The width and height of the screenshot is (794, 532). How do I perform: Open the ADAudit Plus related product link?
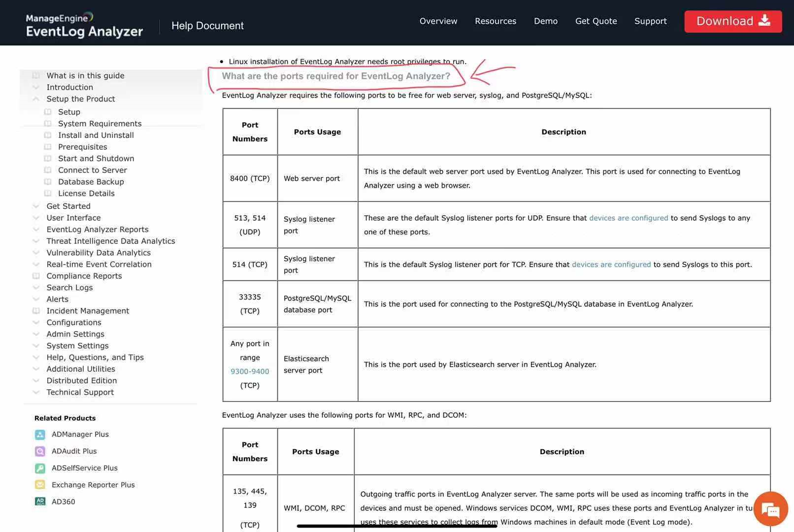74,451
